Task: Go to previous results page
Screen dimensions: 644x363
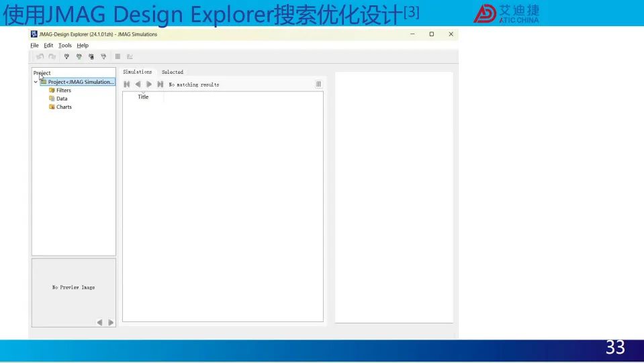Action: tap(138, 84)
